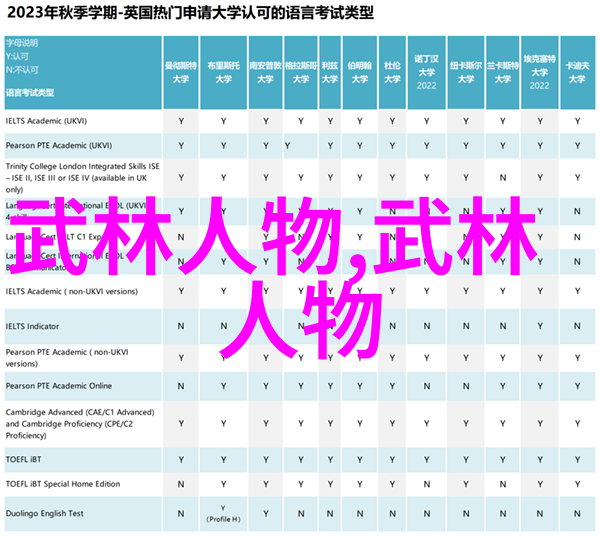Select the 纽卡斯尔大学 column header

tap(466, 72)
